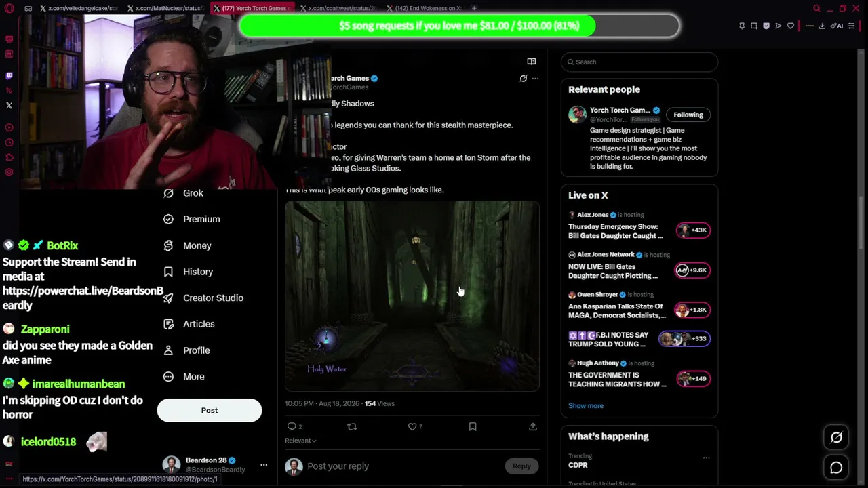Click the white Post button
The image size is (868, 488).
pyautogui.click(x=210, y=410)
